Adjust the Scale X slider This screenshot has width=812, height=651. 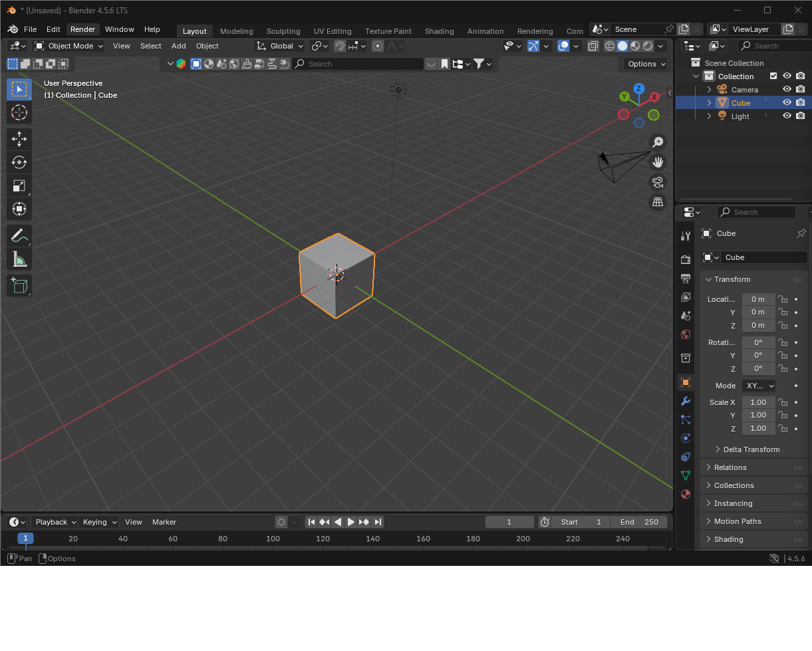758,402
